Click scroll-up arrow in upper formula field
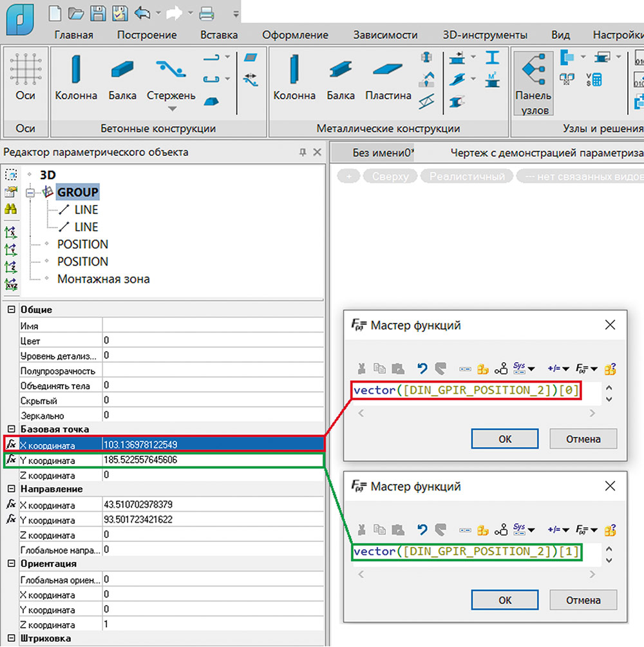Screen dimensions: 644x647 [609, 388]
